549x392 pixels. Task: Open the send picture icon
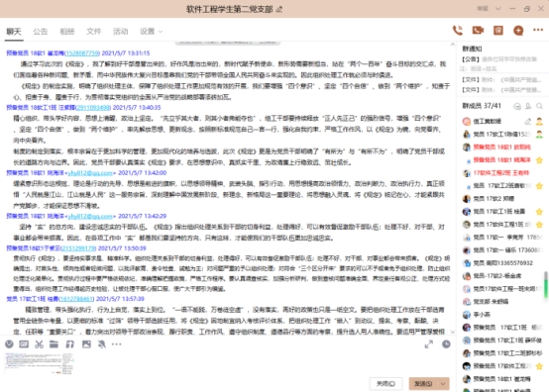[x=86, y=344]
